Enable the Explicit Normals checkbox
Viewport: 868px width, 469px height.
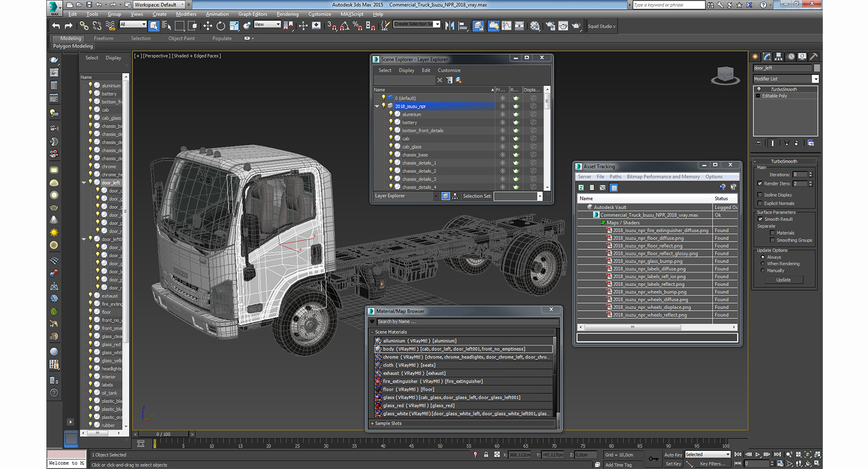pyautogui.click(x=760, y=203)
